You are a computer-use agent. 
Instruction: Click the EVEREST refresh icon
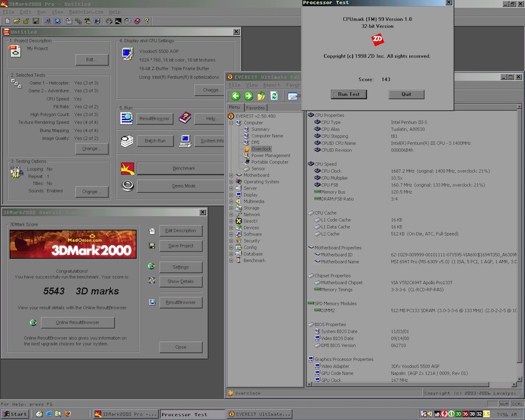tap(274, 96)
